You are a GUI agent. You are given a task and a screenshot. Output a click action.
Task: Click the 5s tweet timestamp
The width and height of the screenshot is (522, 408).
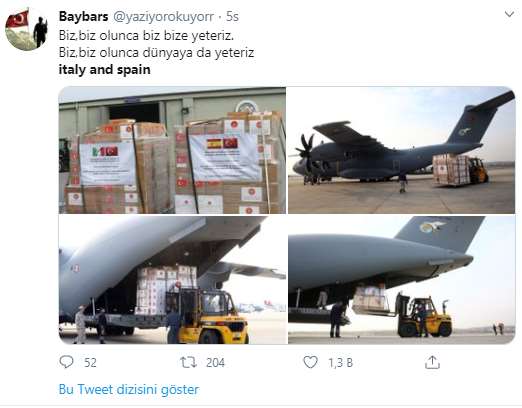point(232,17)
